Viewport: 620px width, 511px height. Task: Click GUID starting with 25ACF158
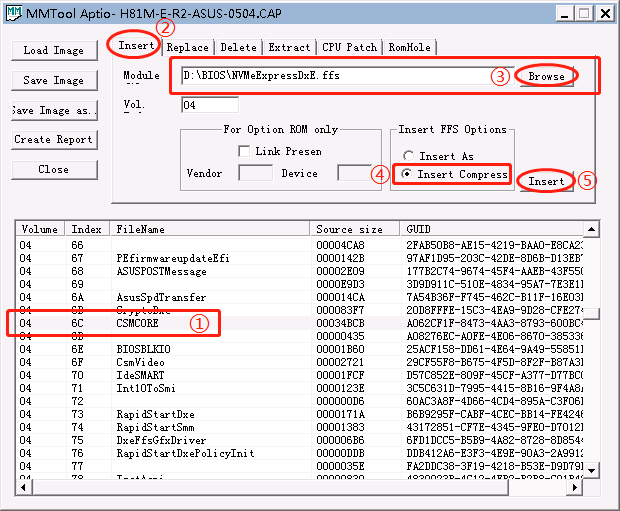(x=495, y=349)
